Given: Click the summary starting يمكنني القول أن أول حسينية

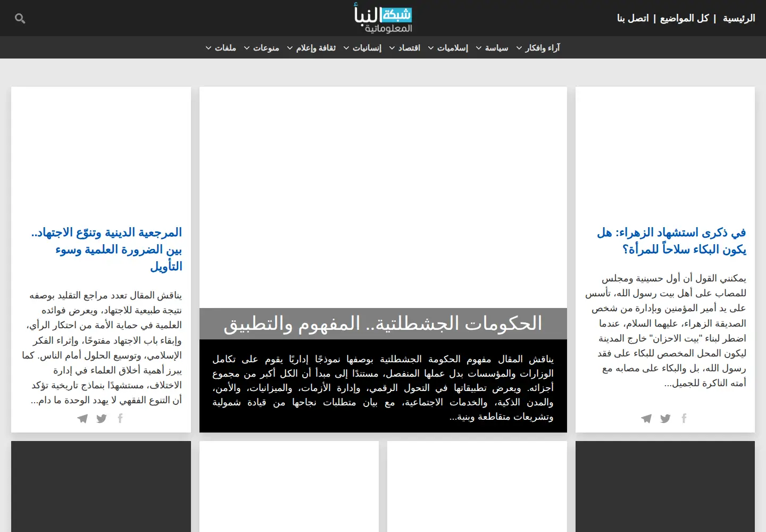Looking at the screenshot, I should coord(666,330).
